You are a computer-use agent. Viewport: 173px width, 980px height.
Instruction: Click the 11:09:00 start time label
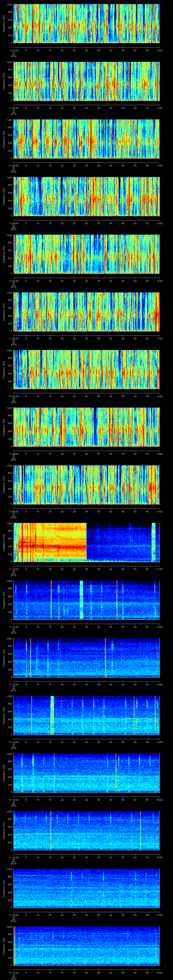pos(13,511)
